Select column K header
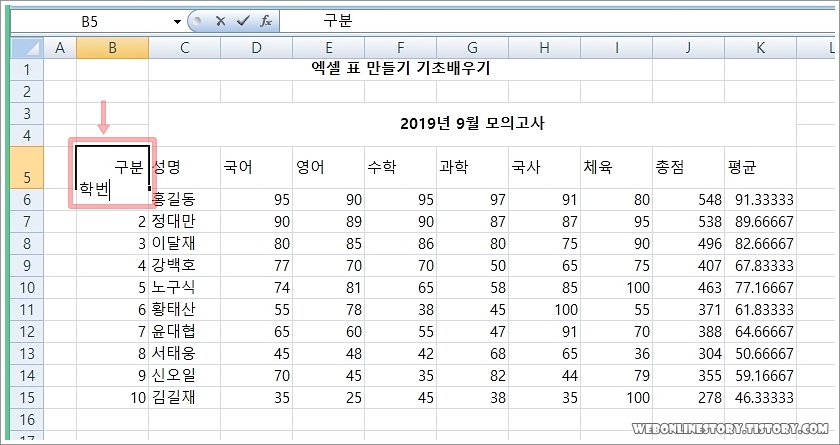The image size is (840, 445). [761, 48]
